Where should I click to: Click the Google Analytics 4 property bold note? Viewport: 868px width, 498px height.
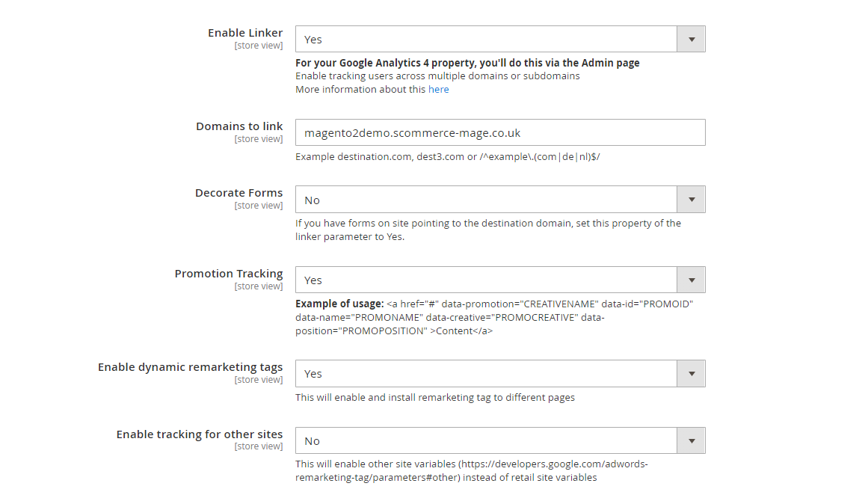(467, 63)
